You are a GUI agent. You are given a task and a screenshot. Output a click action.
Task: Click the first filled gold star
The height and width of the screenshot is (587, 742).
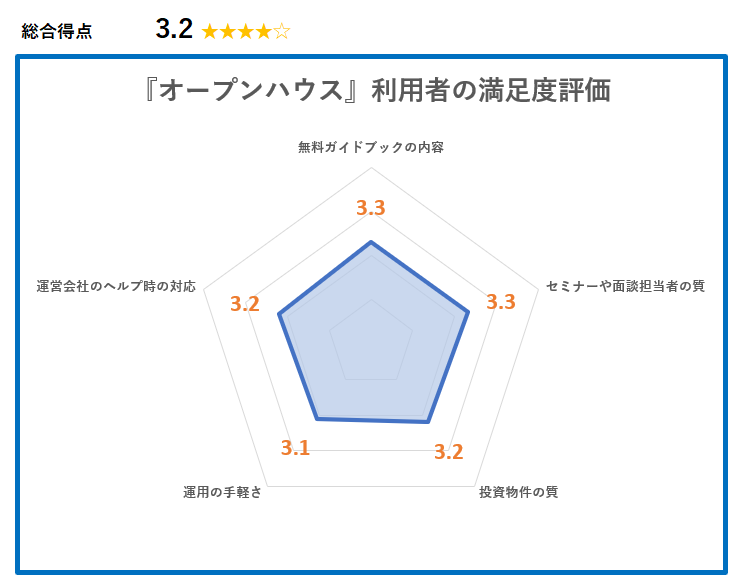[x=210, y=32]
